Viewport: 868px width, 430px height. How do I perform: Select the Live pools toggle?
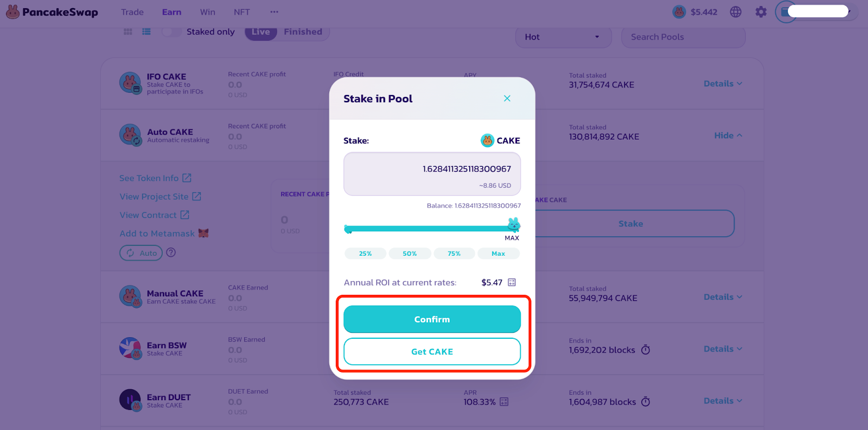(260, 31)
